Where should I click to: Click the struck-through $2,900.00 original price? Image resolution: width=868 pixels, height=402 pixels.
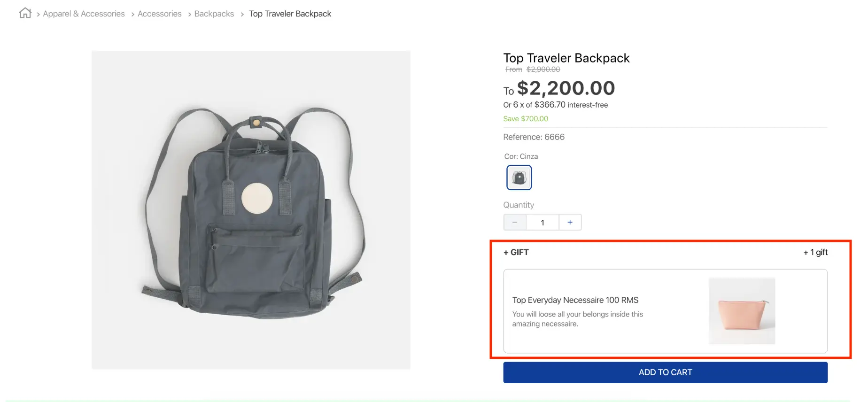coord(543,70)
